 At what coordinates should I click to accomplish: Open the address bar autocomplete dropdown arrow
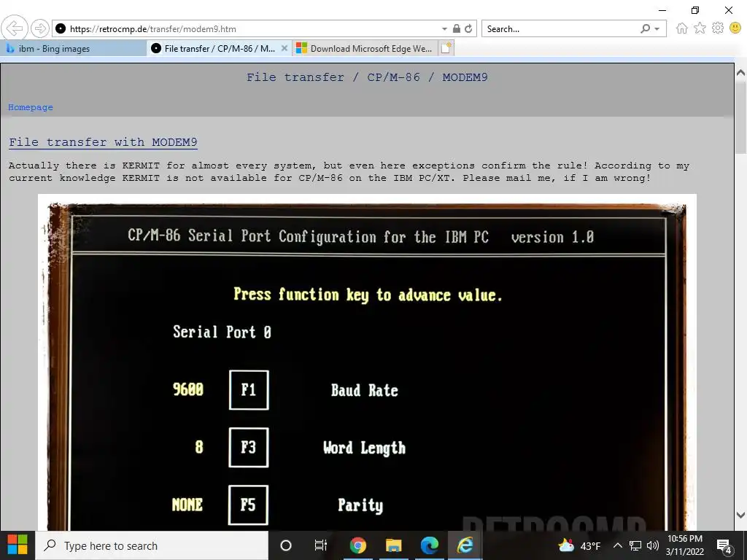(x=444, y=29)
